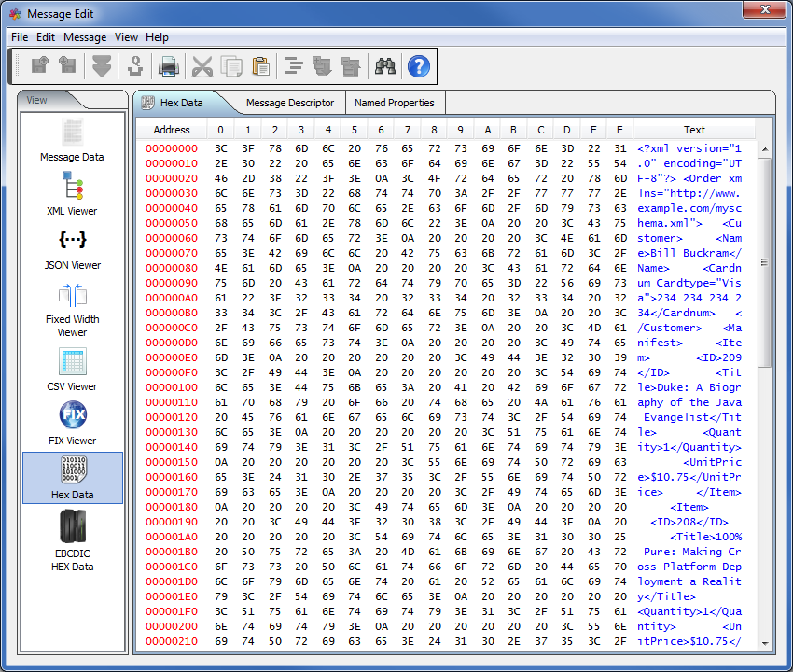The height and width of the screenshot is (672, 793).
Task: Click the Address column header
Action: click(x=172, y=130)
